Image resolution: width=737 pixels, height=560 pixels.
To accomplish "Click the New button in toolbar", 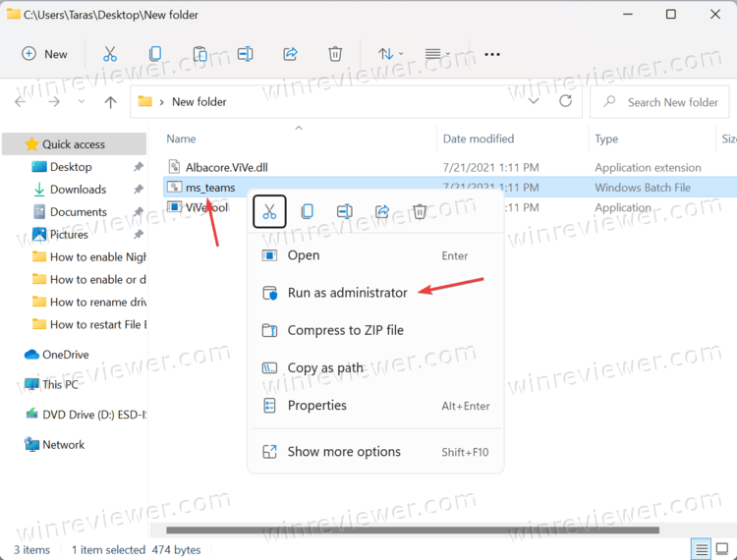I will click(x=44, y=54).
